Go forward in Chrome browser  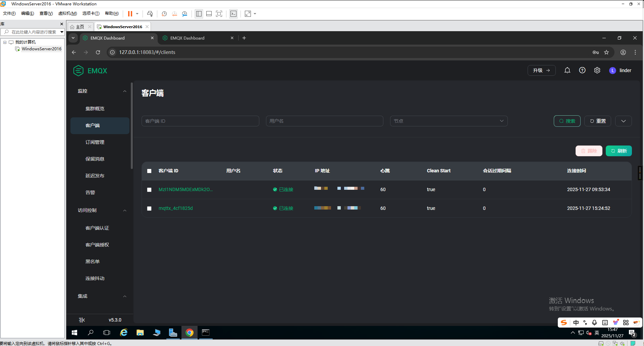click(86, 52)
